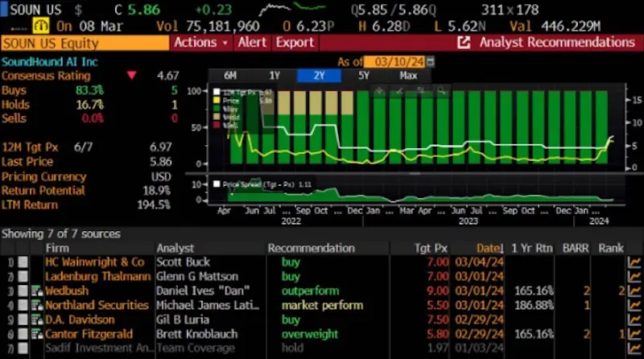Open chart icon for HC Wainwright row

[634, 262]
